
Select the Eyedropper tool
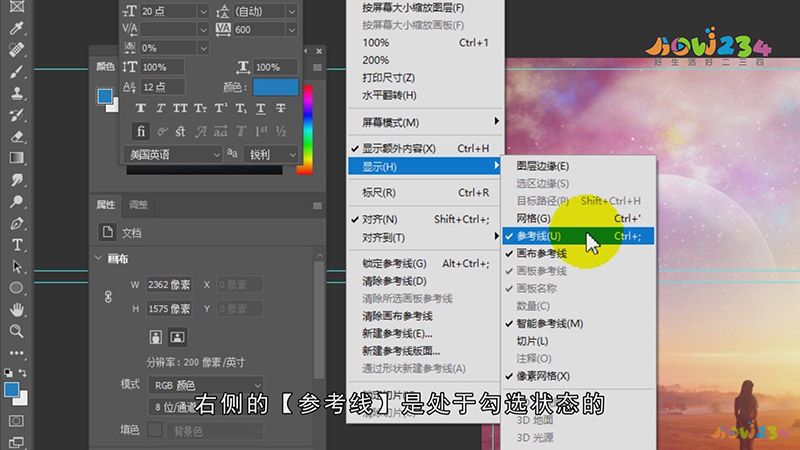16,28
